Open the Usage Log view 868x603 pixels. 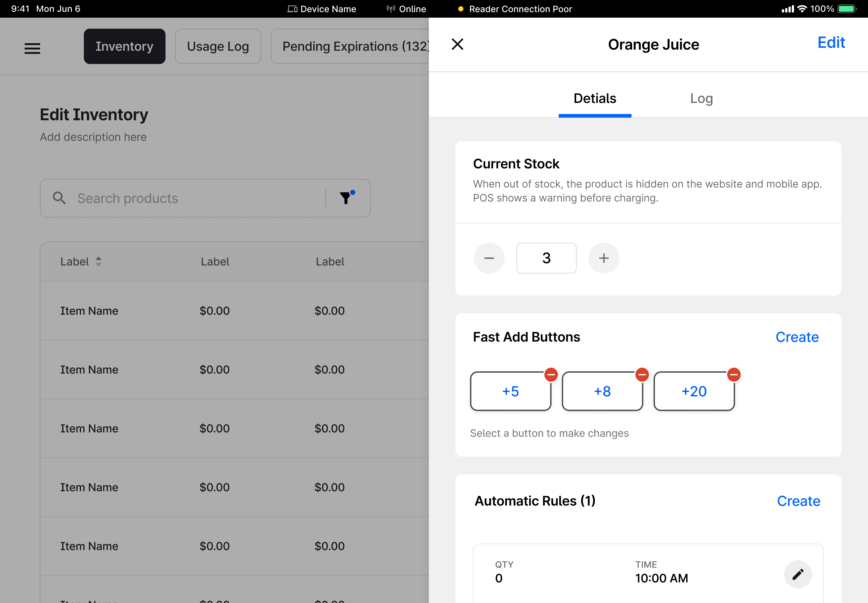point(218,47)
